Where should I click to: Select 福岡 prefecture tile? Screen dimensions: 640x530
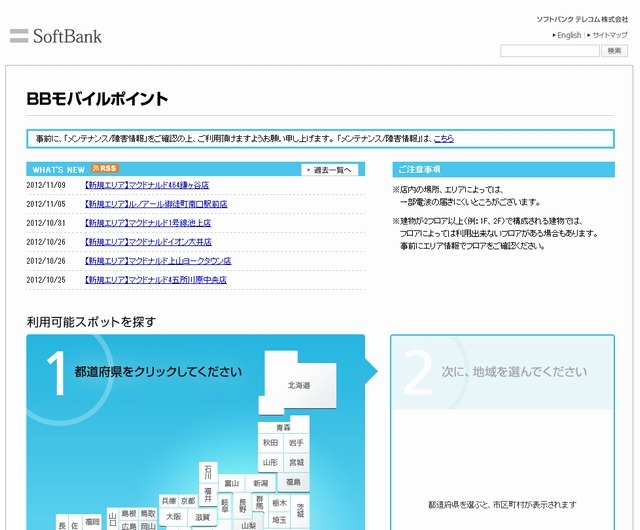click(93, 521)
